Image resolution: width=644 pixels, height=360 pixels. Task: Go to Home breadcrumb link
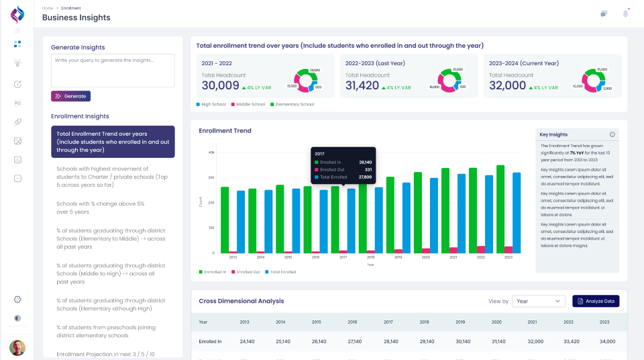click(x=47, y=8)
